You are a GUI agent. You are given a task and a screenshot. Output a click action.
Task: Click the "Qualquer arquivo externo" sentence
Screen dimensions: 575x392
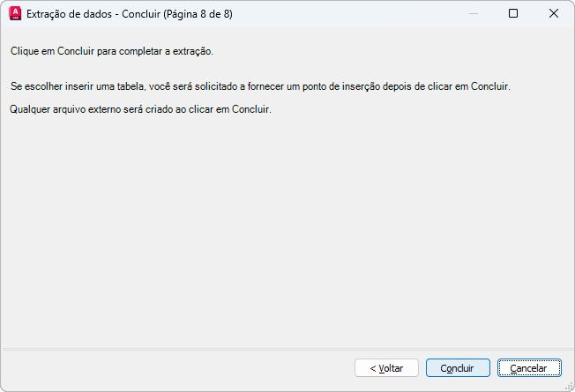(67, 109)
